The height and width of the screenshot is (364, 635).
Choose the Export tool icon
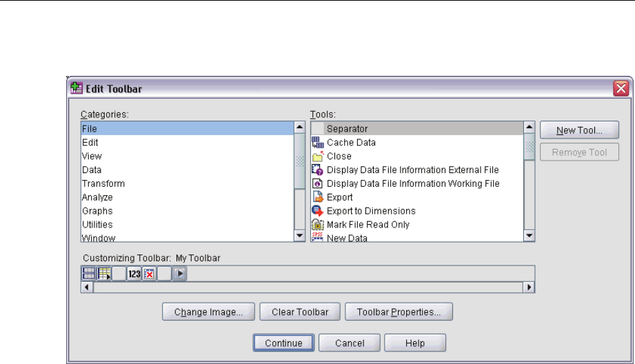317,197
